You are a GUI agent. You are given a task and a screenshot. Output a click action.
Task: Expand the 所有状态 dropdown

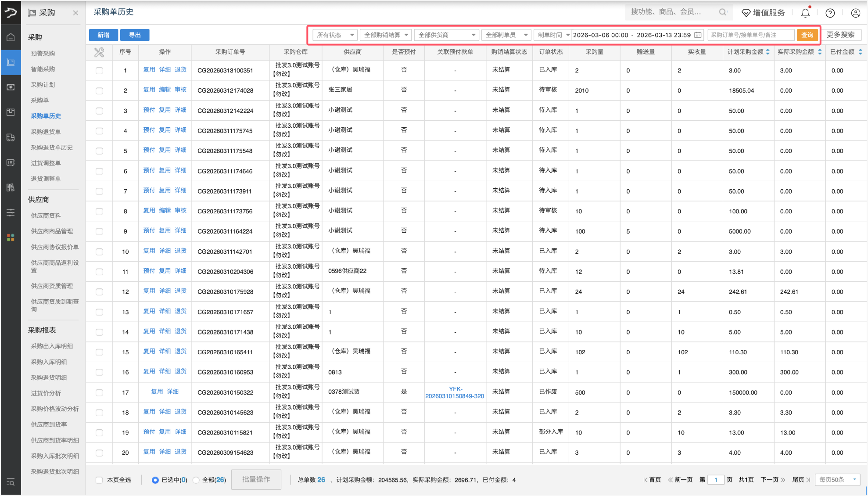[x=335, y=35]
